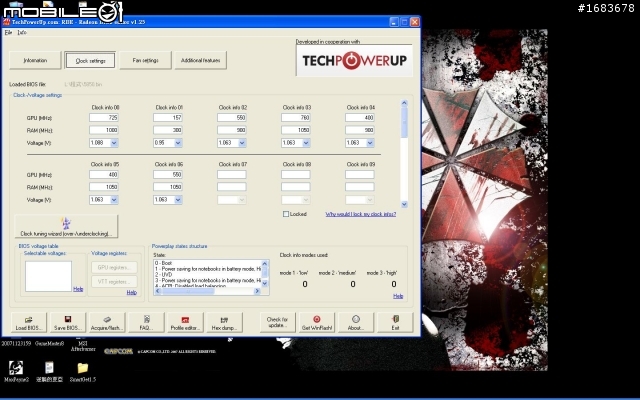Click the Exit button
Screen dimensions: 640x400
[395, 322]
